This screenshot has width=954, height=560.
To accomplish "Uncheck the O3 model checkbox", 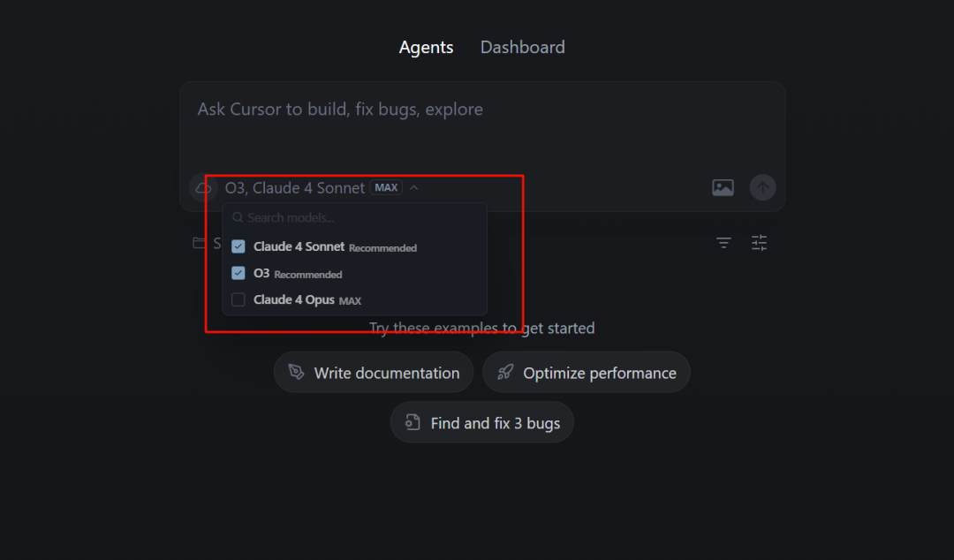I will coord(238,273).
